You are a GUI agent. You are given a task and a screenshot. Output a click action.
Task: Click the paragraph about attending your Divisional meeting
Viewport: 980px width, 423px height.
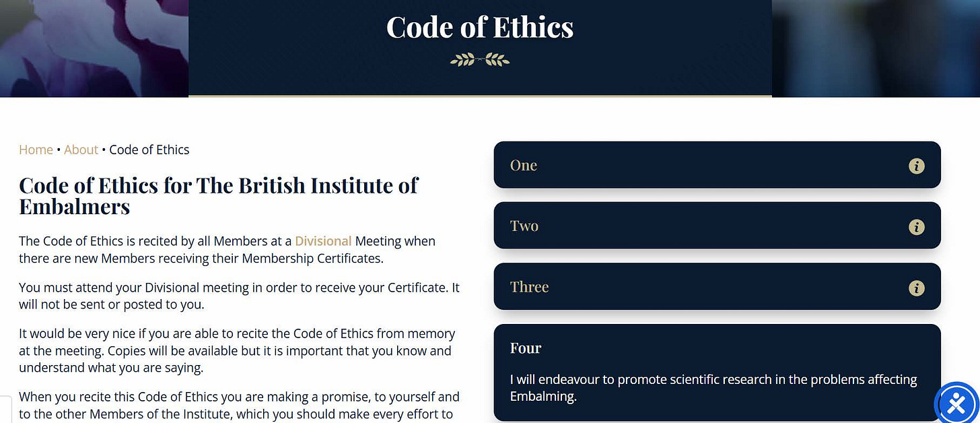point(239,296)
